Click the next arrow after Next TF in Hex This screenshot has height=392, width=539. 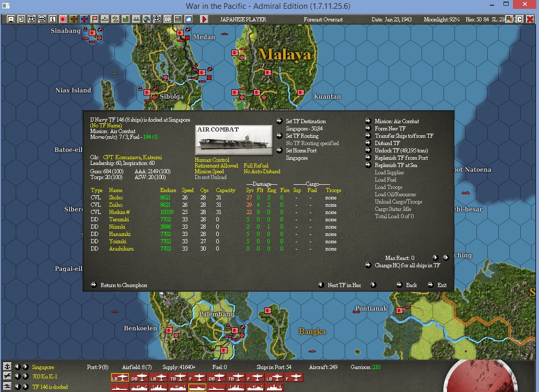(x=373, y=285)
